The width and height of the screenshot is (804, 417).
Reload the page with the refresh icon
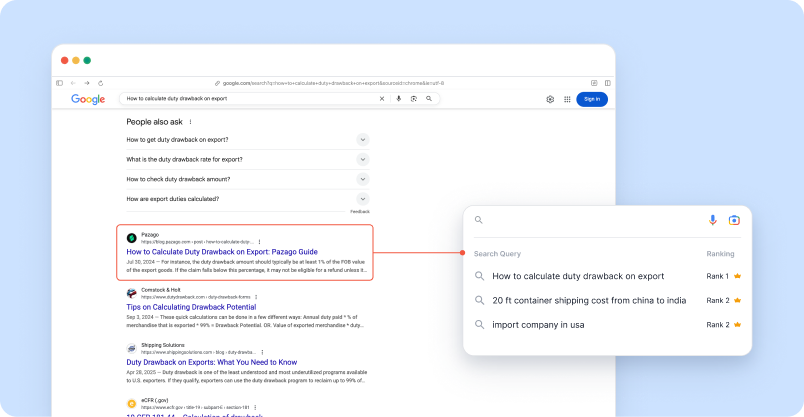100,83
